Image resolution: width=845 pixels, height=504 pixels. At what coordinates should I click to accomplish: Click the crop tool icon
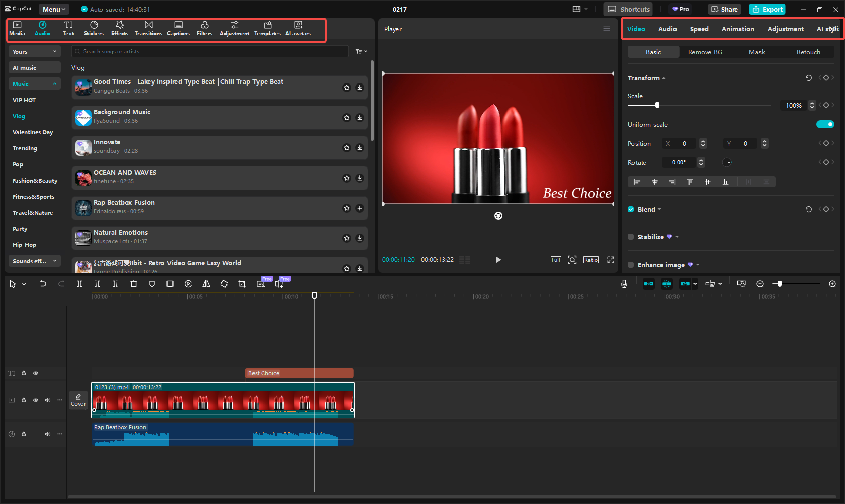click(242, 284)
